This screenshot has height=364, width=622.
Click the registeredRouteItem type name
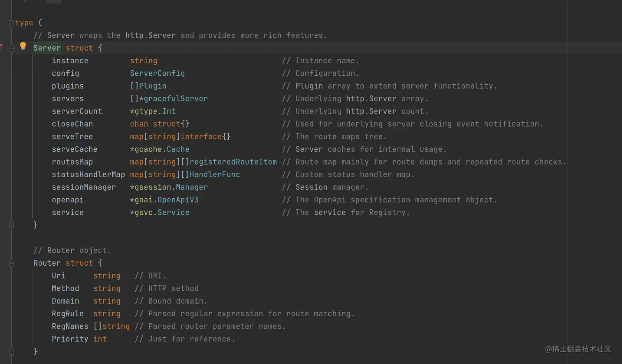click(233, 162)
